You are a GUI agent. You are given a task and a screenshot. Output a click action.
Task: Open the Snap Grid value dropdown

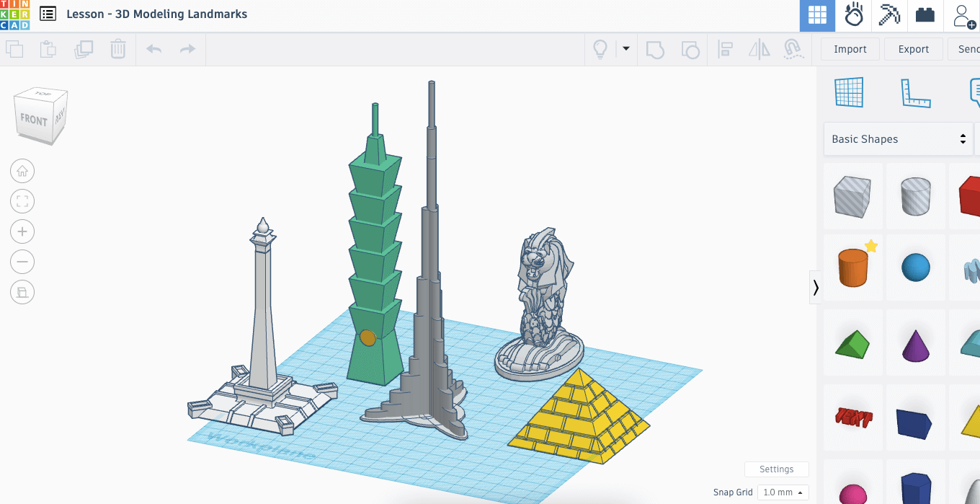(x=783, y=492)
